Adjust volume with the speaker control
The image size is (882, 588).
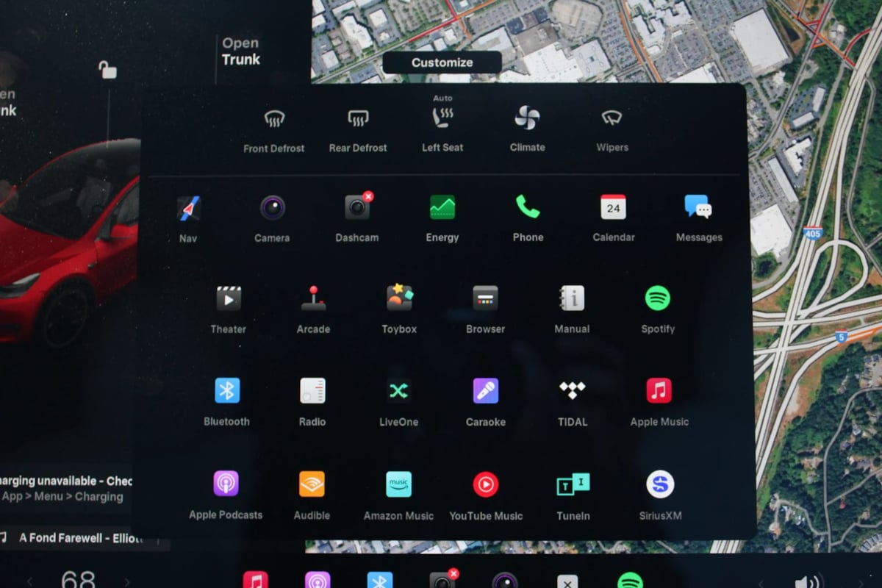tap(807, 581)
